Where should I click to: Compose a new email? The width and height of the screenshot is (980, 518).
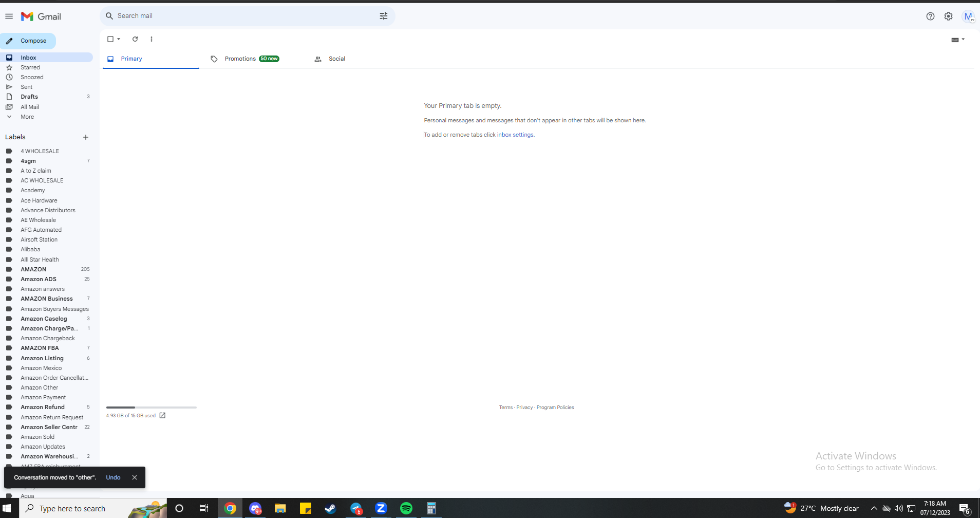coord(28,41)
